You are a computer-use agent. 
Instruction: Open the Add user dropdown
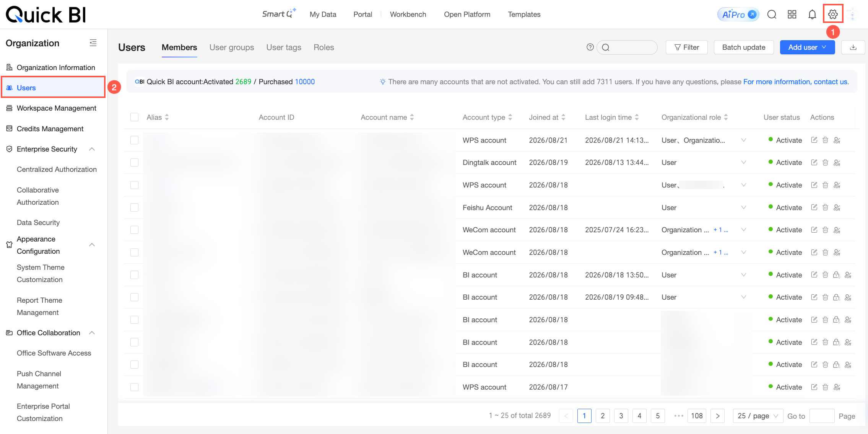coord(807,47)
